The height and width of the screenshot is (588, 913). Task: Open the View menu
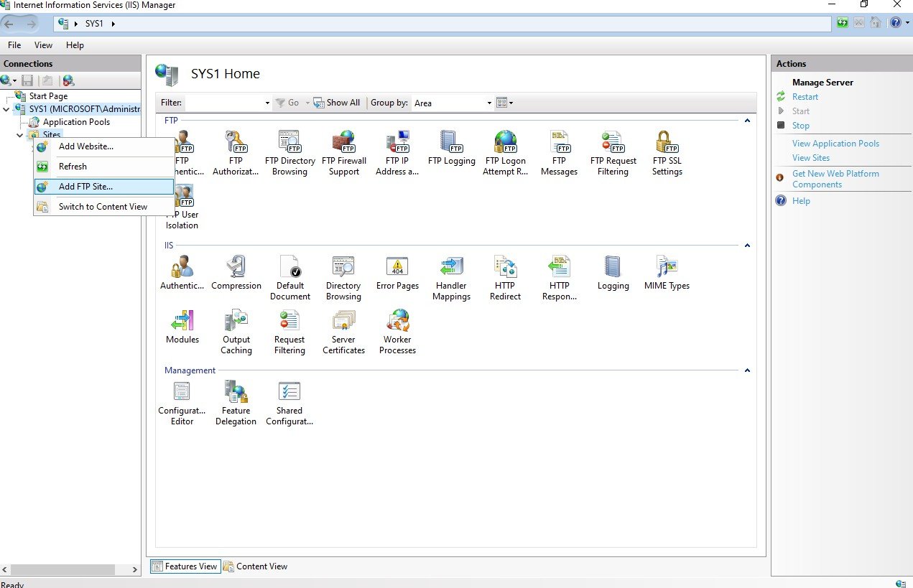tap(43, 45)
